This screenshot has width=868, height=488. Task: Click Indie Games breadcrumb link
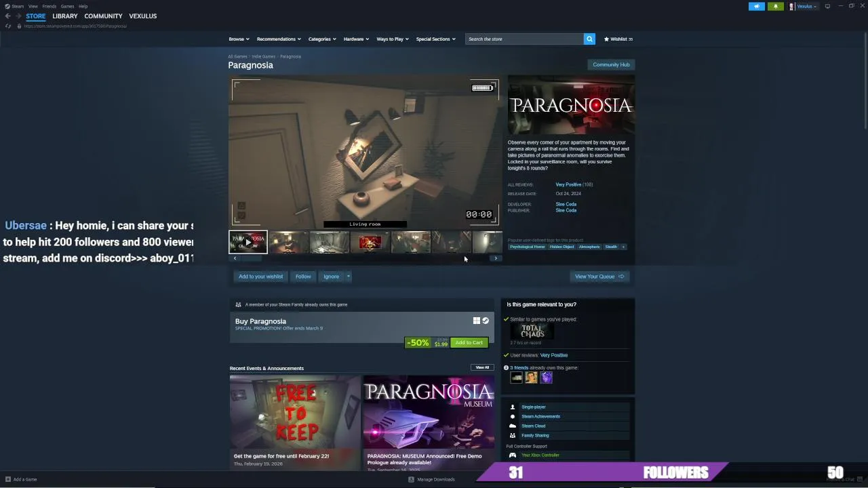(x=264, y=56)
